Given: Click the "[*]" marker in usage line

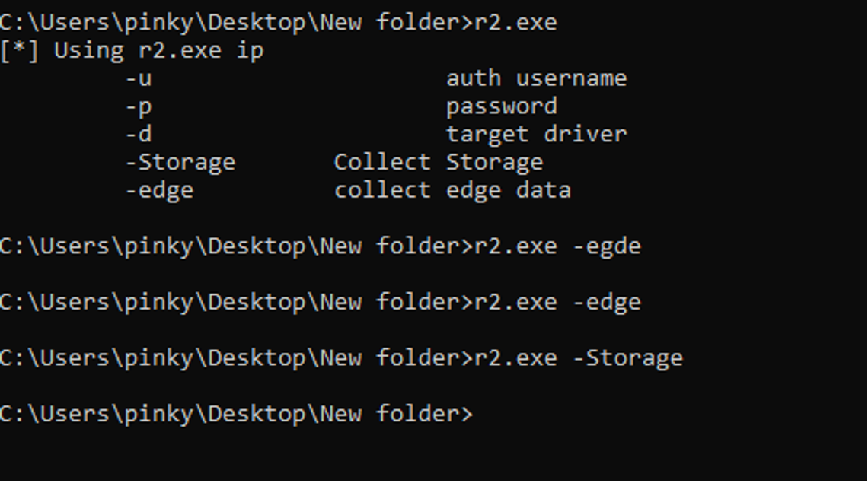Looking at the screenshot, I should pos(19,50).
